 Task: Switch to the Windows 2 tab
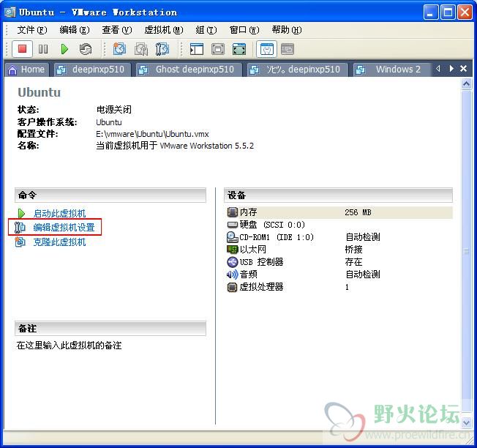(x=392, y=70)
